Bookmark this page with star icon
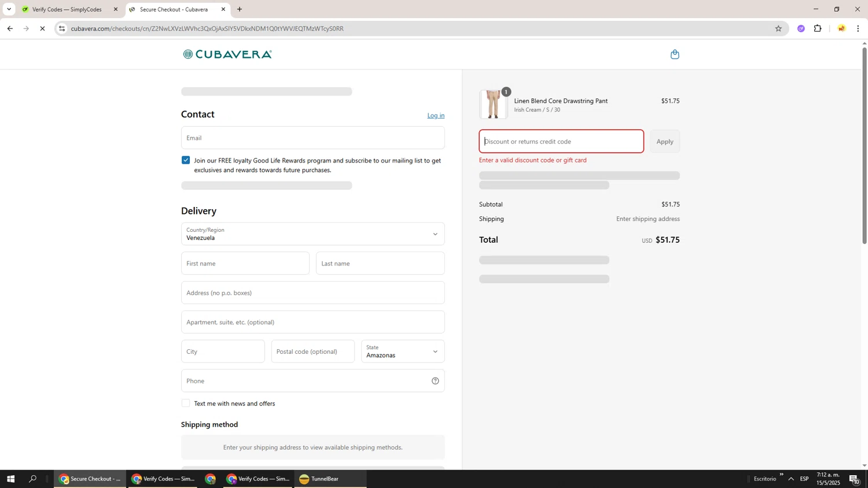The height and width of the screenshot is (488, 868). pyautogui.click(x=778, y=28)
